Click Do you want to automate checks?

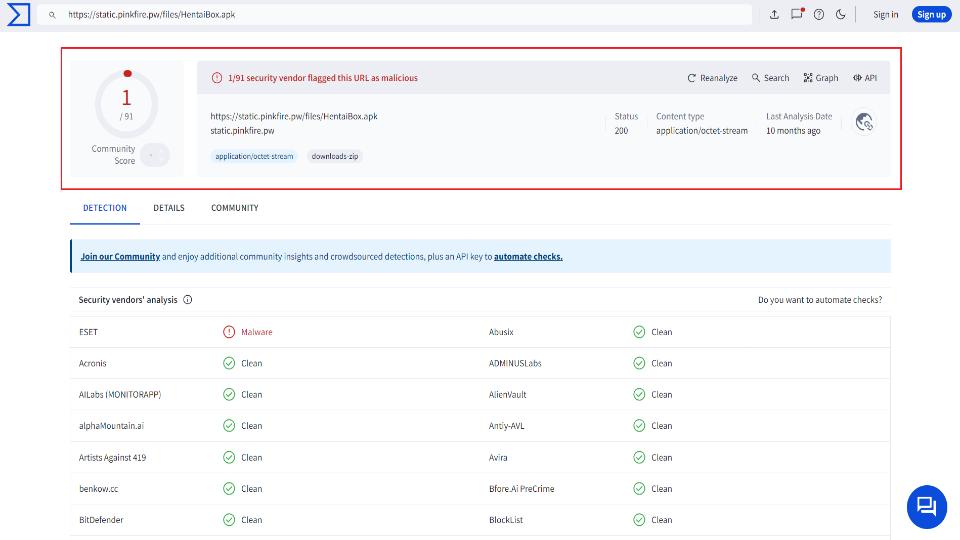tap(820, 300)
